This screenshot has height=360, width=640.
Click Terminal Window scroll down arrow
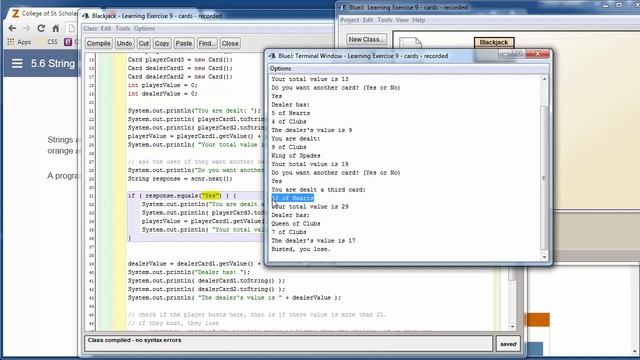(x=544, y=257)
